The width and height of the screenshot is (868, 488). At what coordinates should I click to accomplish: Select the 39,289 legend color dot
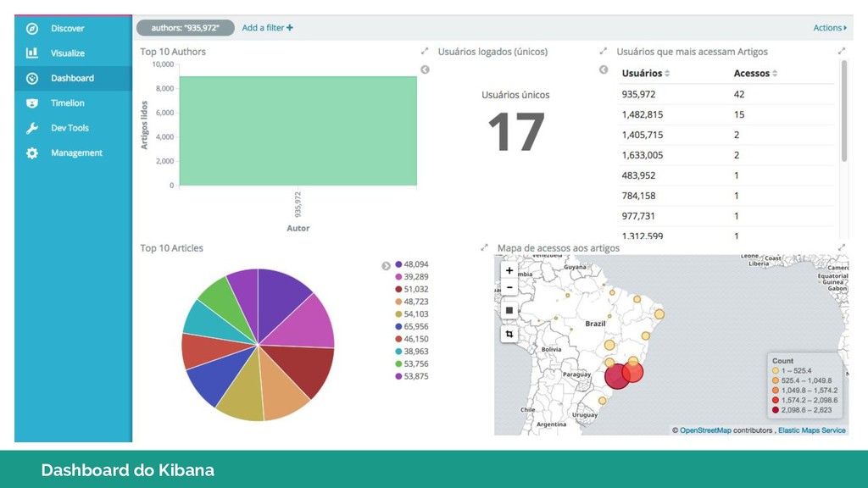pos(398,277)
